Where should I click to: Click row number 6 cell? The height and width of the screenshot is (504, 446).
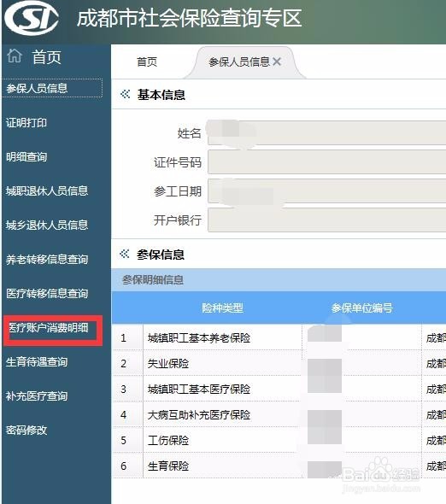[x=127, y=466]
